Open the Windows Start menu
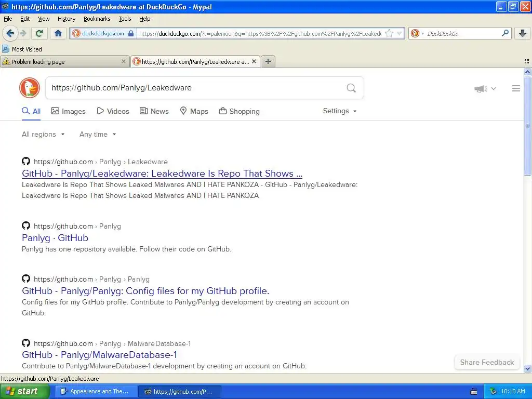Viewport: 532px width, 399px height. [x=24, y=392]
